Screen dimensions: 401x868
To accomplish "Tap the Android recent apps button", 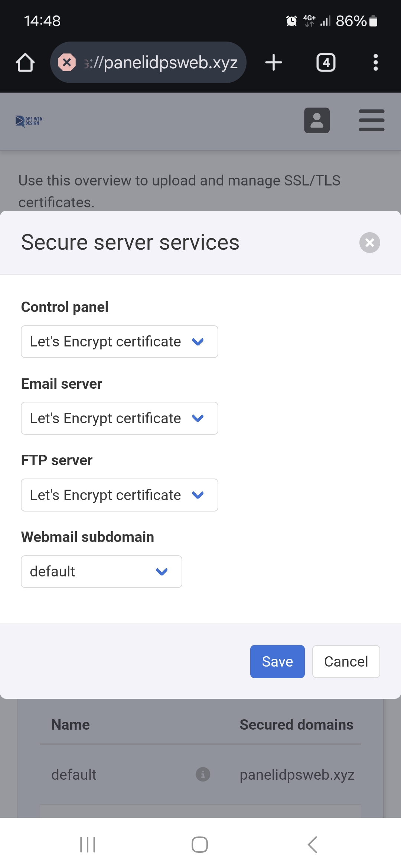I will 88,845.
